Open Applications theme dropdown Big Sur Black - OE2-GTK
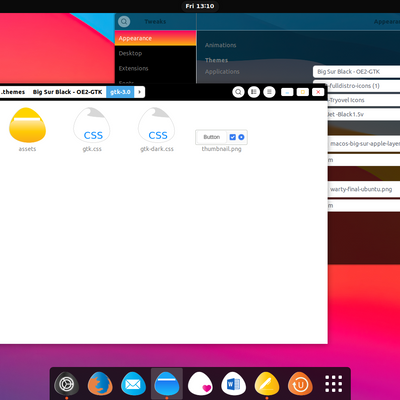Viewport: 400px width, 400px height. (x=356, y=72)
